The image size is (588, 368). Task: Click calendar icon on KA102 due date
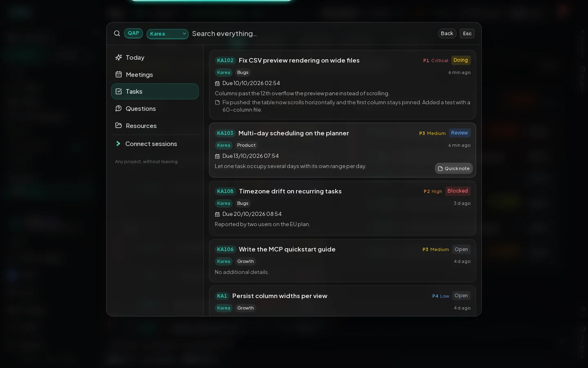(217, 83)
